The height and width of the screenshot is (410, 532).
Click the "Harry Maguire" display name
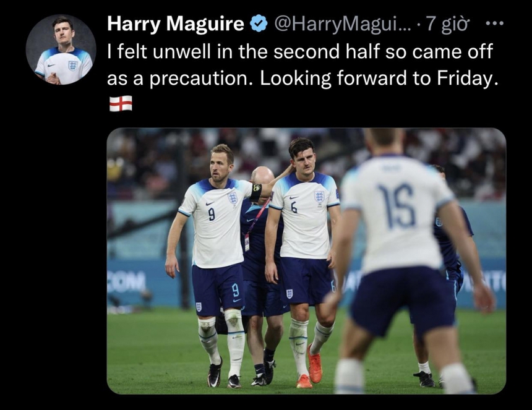click(x=175, y=24)
